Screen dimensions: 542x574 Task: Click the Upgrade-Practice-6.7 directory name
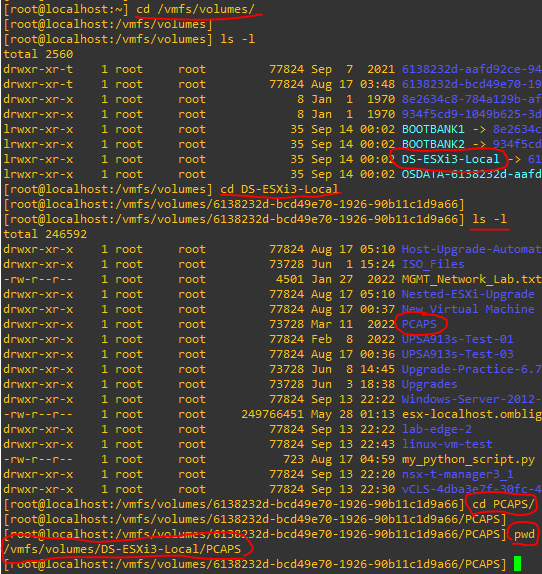(471, 369)
